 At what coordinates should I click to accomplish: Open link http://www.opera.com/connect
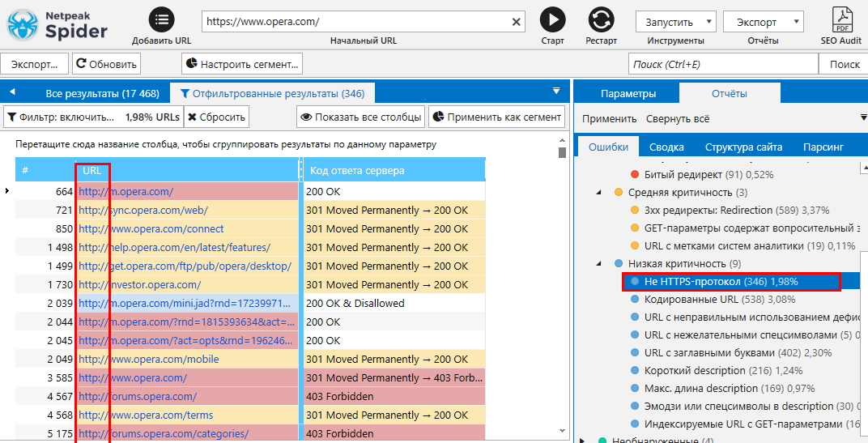[x=151, y=228]
